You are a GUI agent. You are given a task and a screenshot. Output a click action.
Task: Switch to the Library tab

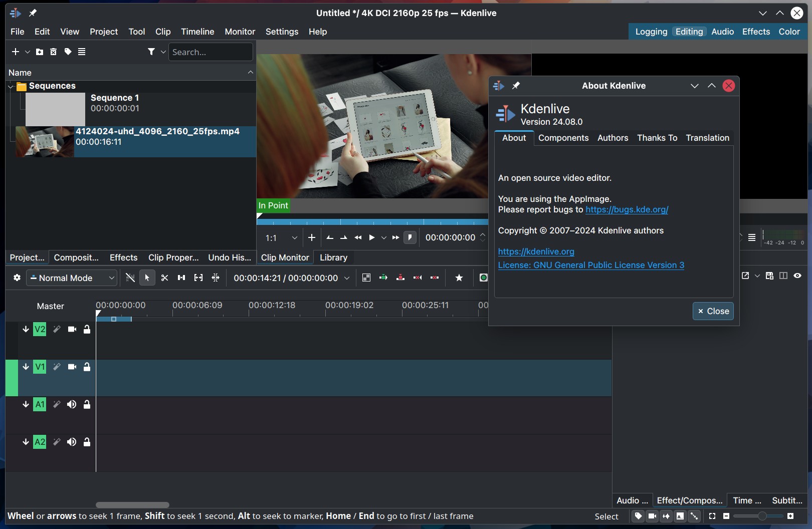333,257
